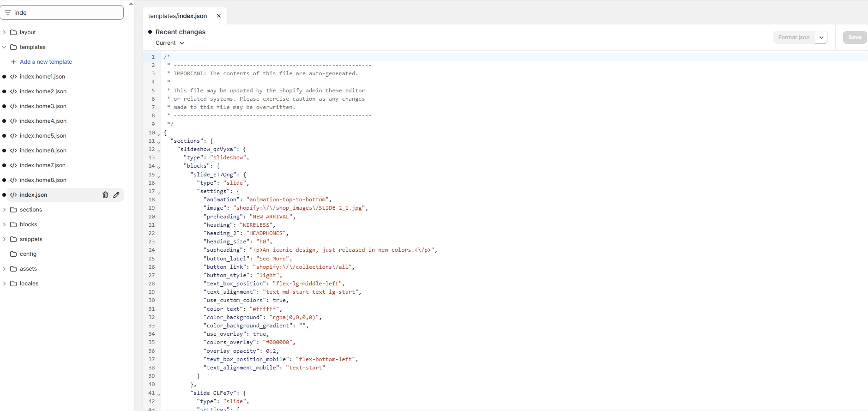Switch to templates/index.json tab
Screen dimensions: 868x411
(178, 16)
